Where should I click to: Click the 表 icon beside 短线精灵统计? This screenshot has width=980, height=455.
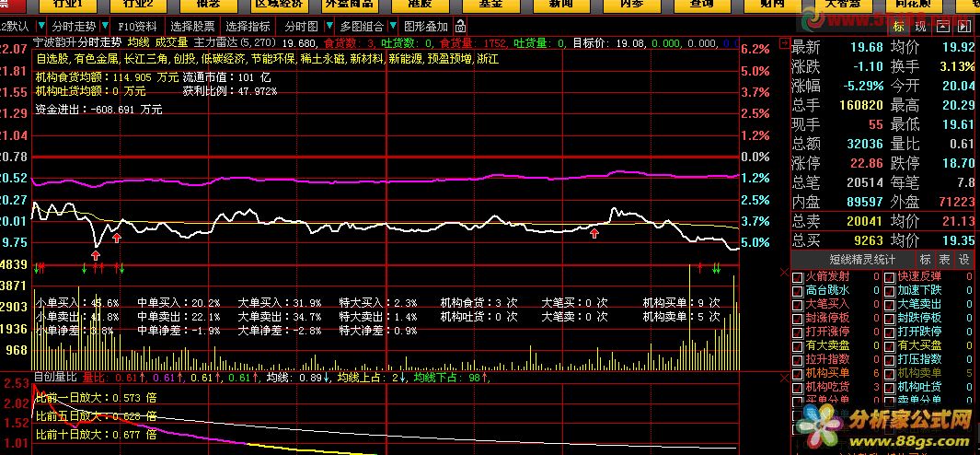[944, 259]
